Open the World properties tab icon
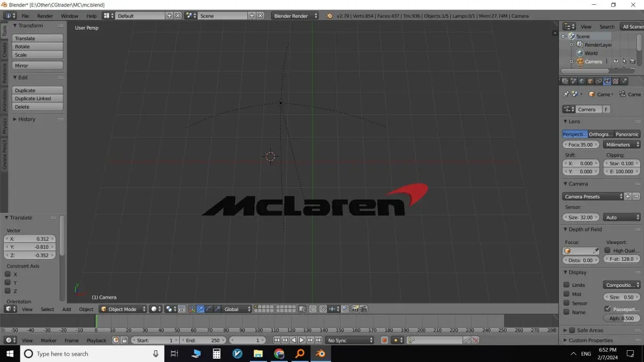 point(582,81)
